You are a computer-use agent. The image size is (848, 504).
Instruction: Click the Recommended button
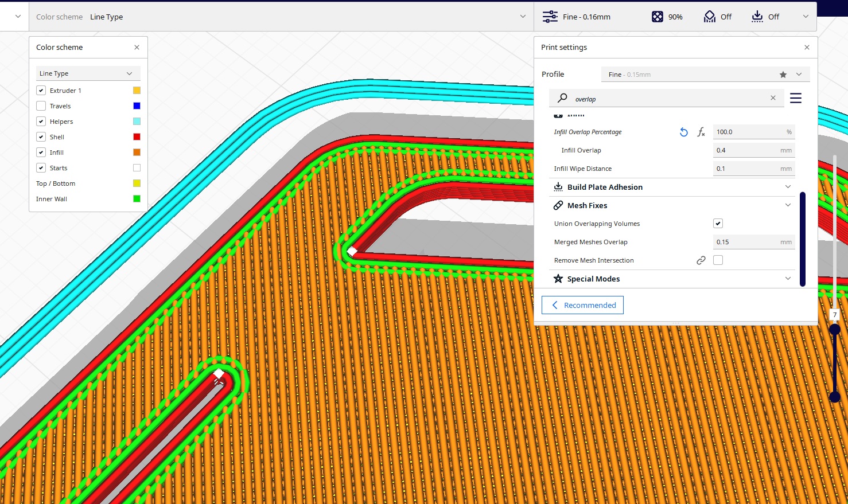582,304
